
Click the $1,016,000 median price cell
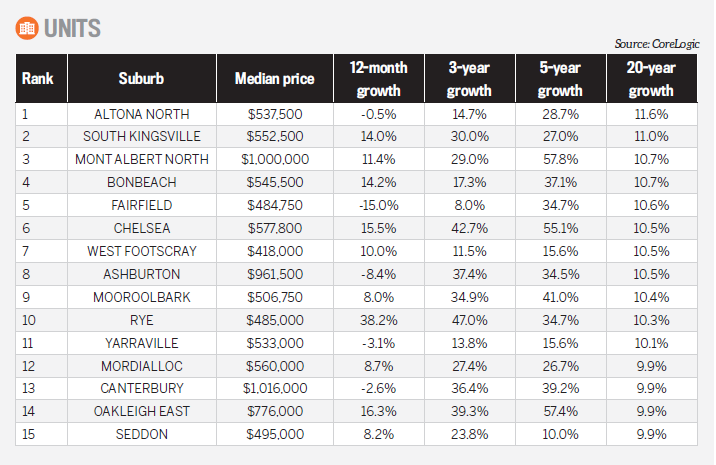click(x=274, y=388)
